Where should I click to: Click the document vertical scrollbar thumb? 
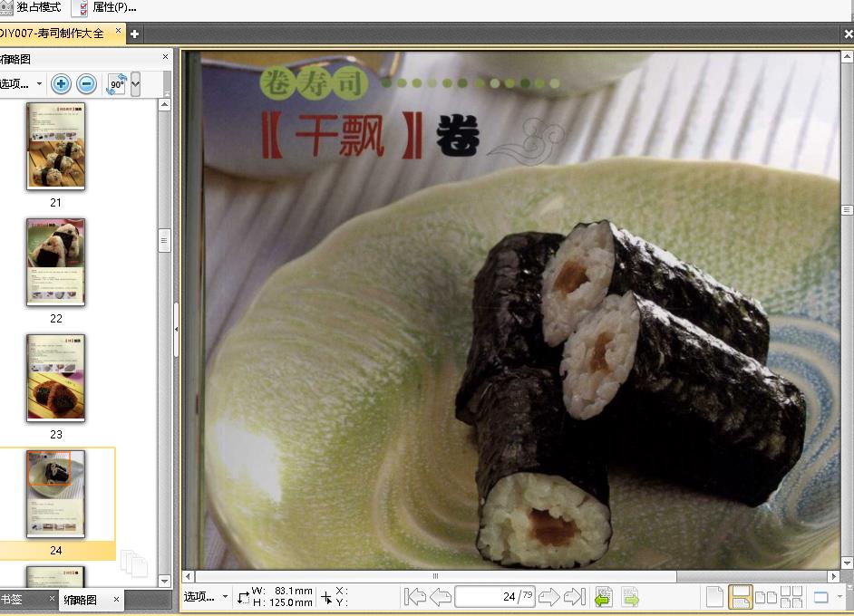tap(847, 210)
